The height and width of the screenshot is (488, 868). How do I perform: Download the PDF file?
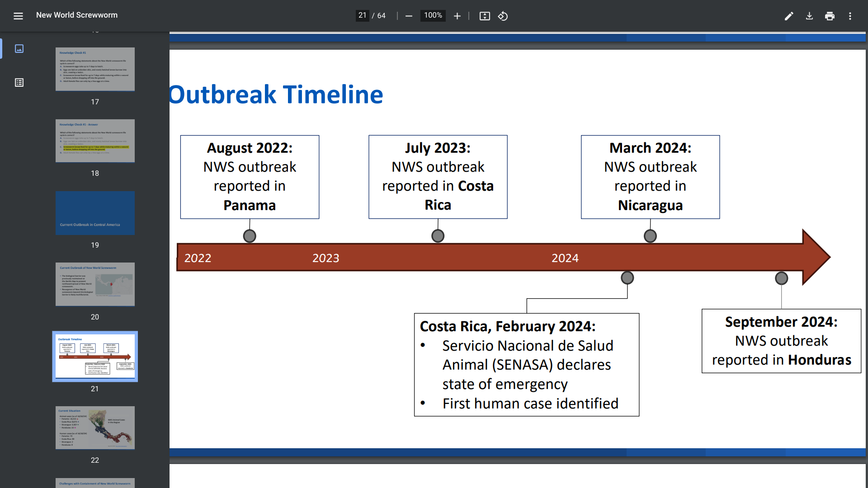809,16
